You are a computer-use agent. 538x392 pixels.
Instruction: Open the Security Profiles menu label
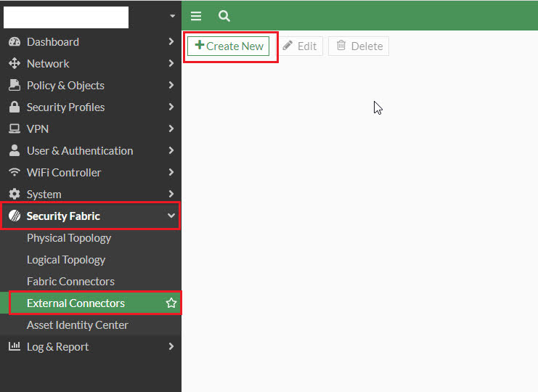pyautogui.click(x=65, y=107)
